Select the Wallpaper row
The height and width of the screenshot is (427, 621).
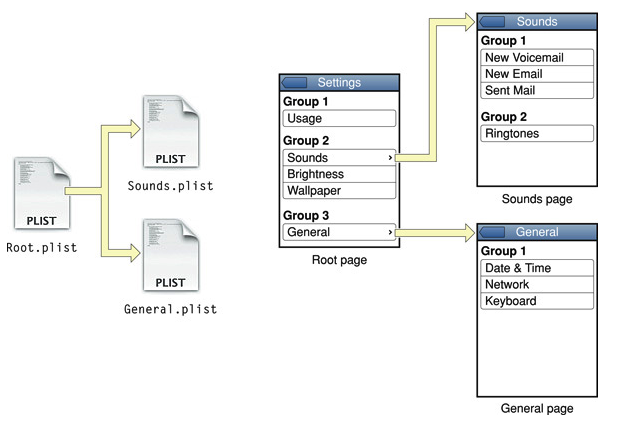339,191
